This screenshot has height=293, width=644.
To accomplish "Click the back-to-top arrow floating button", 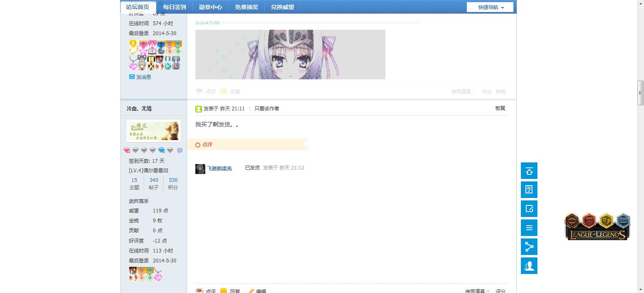I will coord(529,171).
